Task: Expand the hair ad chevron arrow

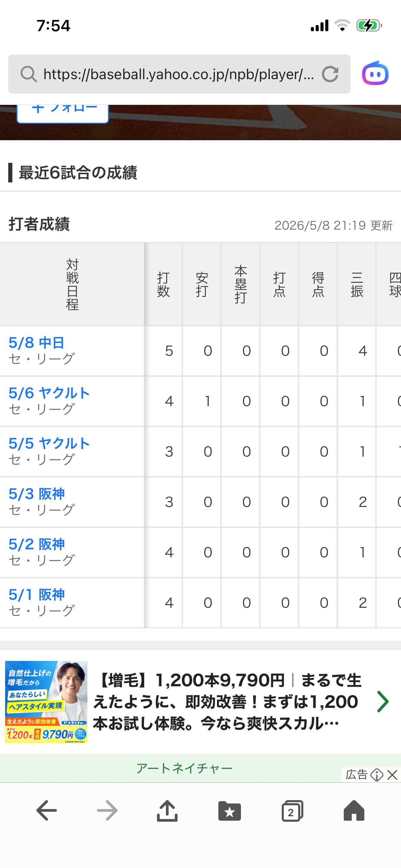Action: click(x=382, y=702)
